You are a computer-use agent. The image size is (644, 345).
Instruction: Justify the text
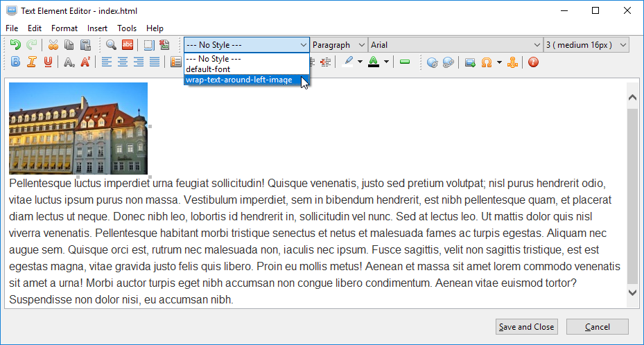[x=155, y=62]
